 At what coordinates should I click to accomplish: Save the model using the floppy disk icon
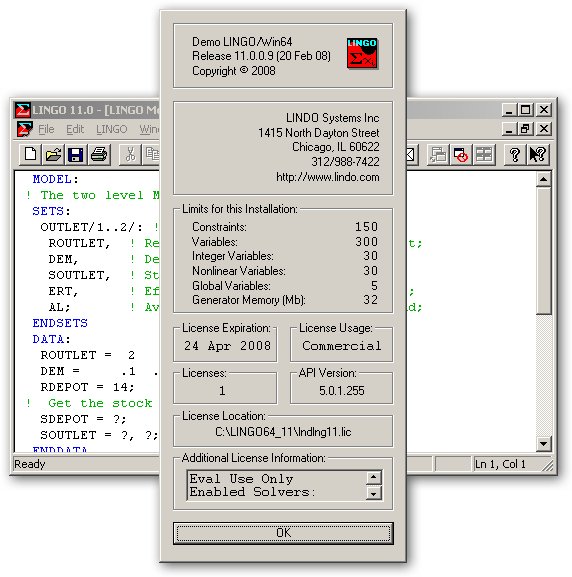point(76,154)
